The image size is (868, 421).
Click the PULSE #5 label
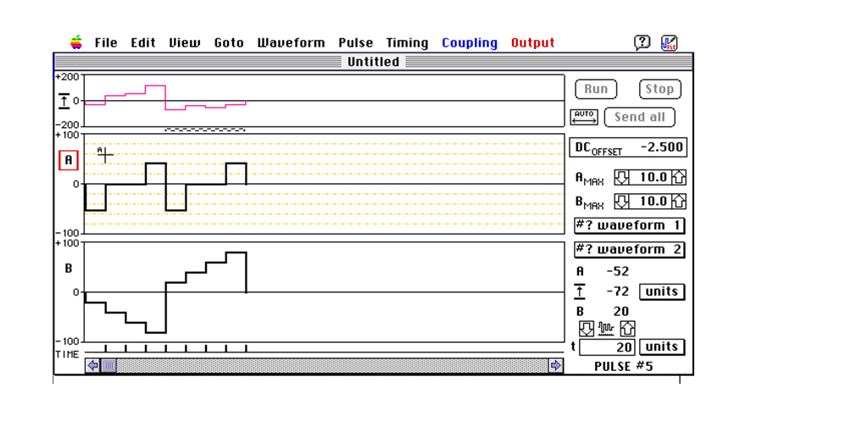(x=624, y=366)
